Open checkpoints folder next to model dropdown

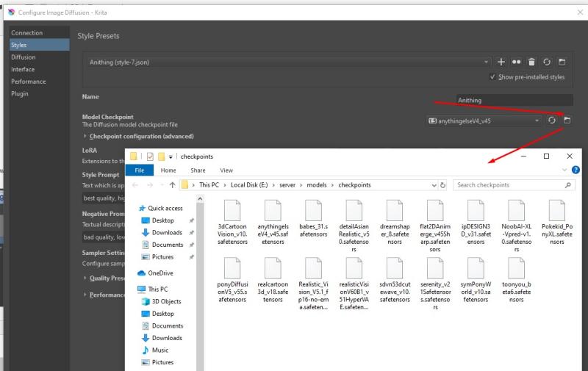[567, 120]
